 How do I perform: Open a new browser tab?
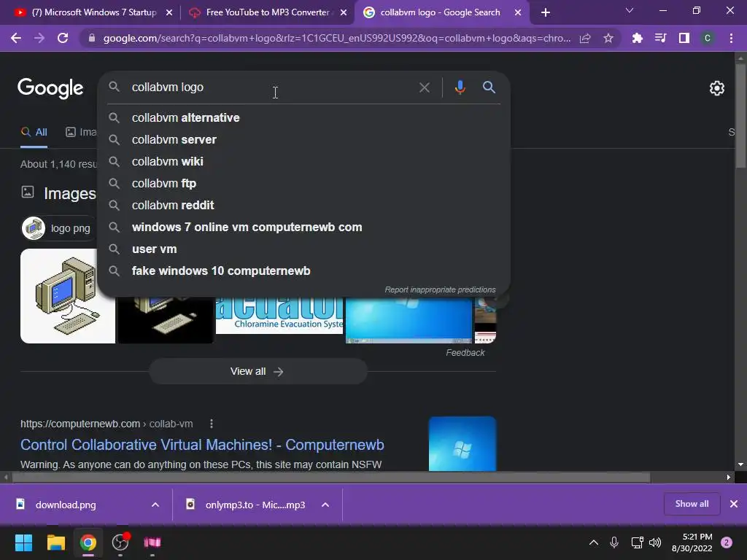click(x=546, y=12)
